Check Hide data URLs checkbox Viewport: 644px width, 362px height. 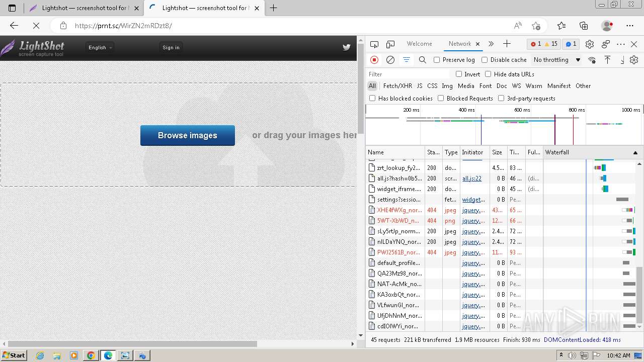[488, 74]
